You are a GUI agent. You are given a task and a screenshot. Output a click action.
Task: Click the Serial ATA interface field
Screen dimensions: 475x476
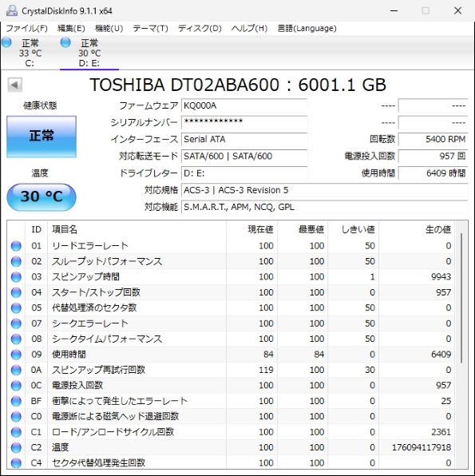click(244, 139)
